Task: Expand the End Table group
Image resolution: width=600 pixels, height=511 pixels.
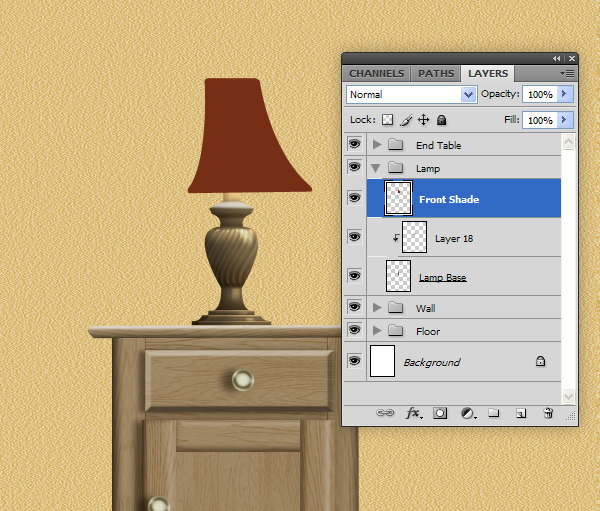Action: 376,145
